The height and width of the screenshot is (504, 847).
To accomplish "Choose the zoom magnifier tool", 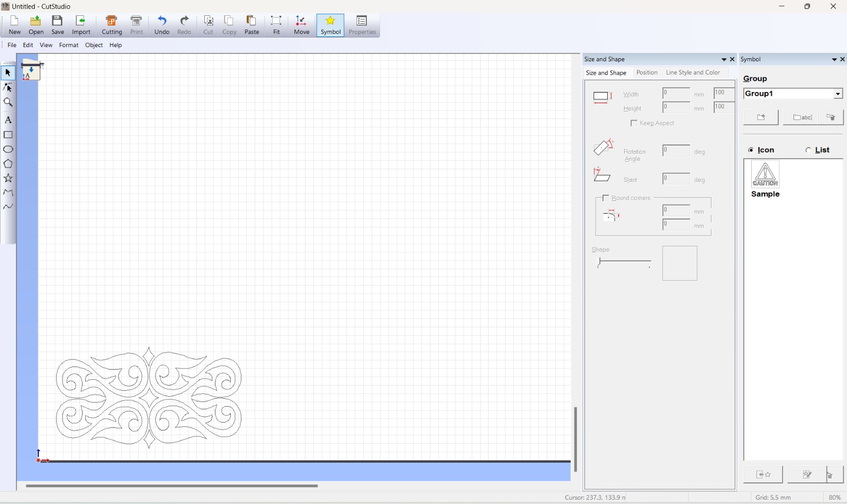I will tap(8, 103).
